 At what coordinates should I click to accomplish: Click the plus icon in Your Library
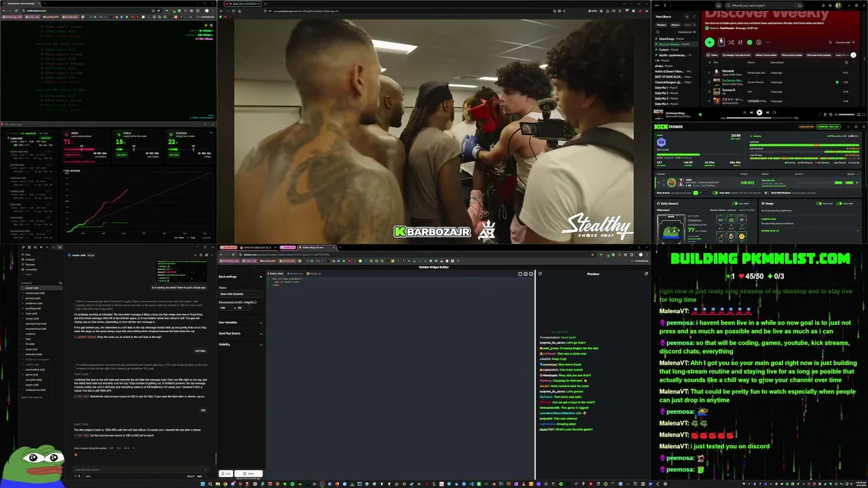pyautogui.click(x=687, y=16)
